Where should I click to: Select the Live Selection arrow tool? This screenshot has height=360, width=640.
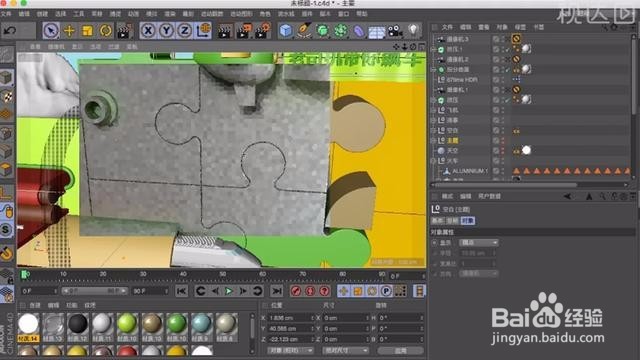point(51,31)
